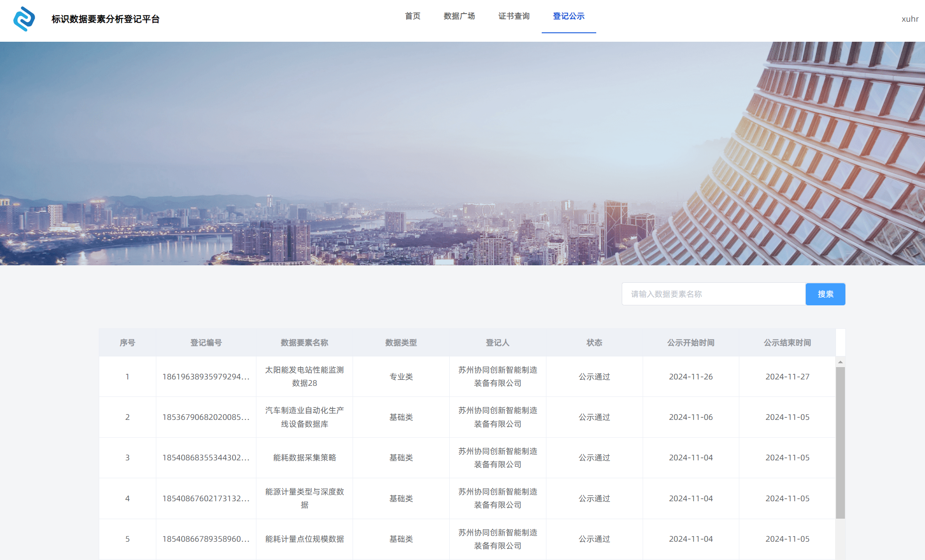Select the 登记公示 tab
The image size is (925, 560).
pyautogui.click(x=569, y=16)
